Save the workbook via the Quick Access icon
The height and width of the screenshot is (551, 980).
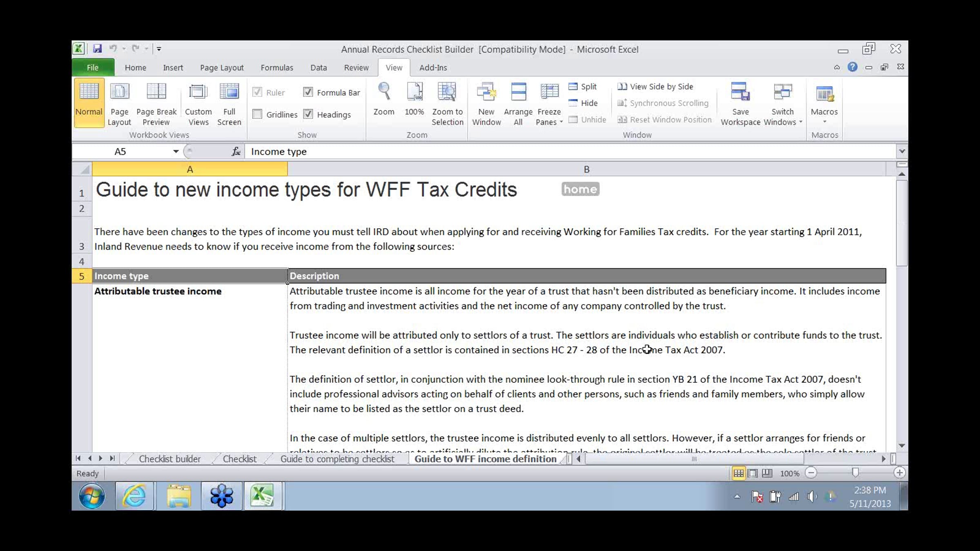[97, 49]
